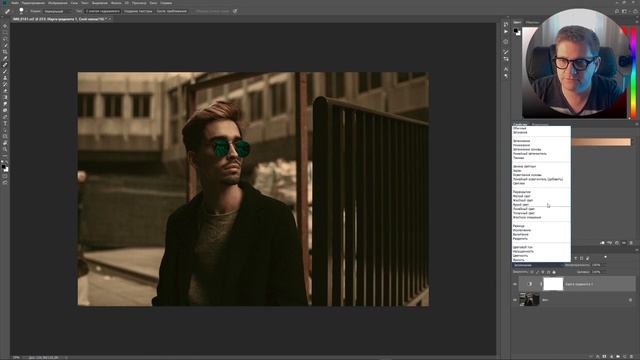
Task: Switch to the Свойства tab
Action: point(520,124)
